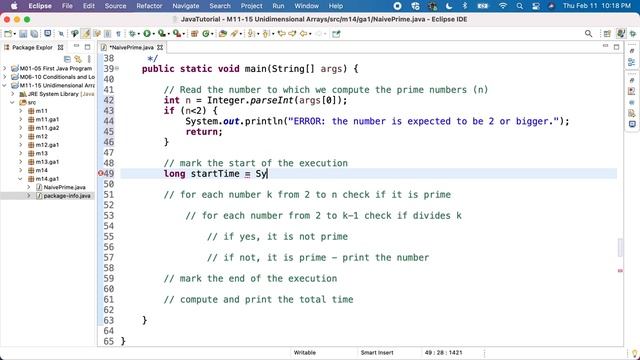Click the 49 : 28 : 1421 cursor position
Screen dimensions: 640x360
tap(444, 352)
